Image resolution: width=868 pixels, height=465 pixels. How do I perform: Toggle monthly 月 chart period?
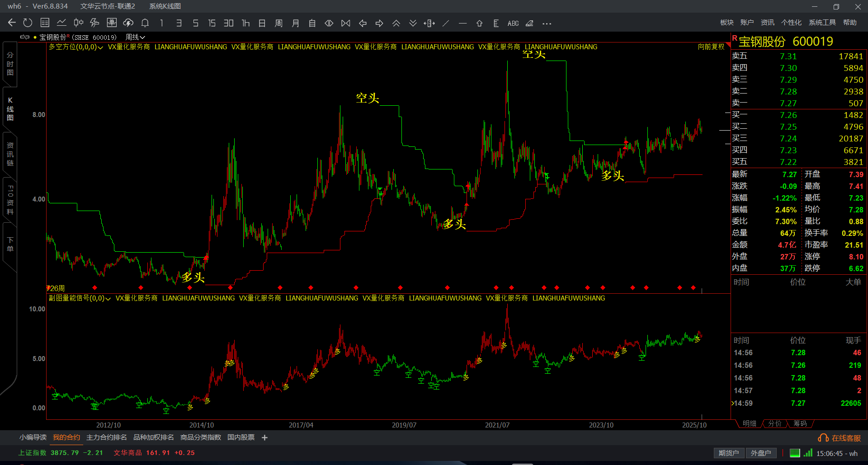(295, 23)
